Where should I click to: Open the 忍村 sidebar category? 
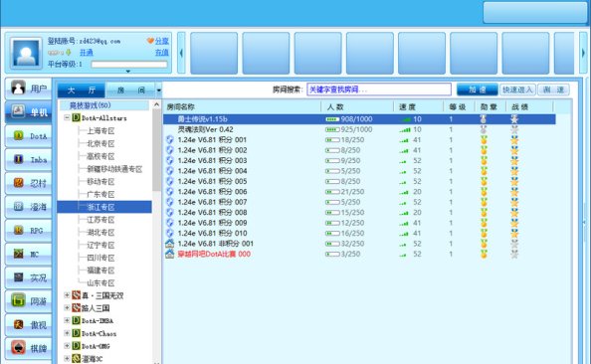tap(29, 183)
